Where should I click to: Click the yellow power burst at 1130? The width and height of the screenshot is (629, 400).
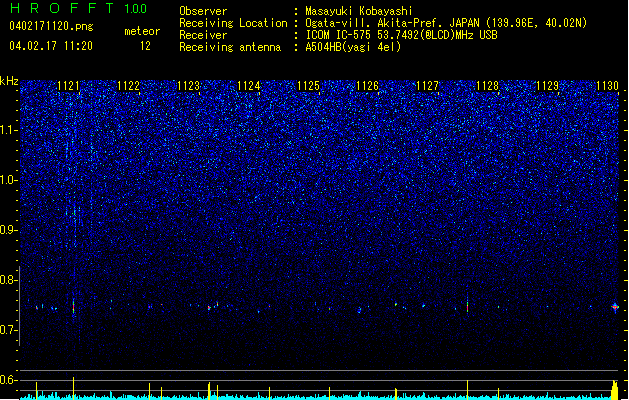click(615, 390)
